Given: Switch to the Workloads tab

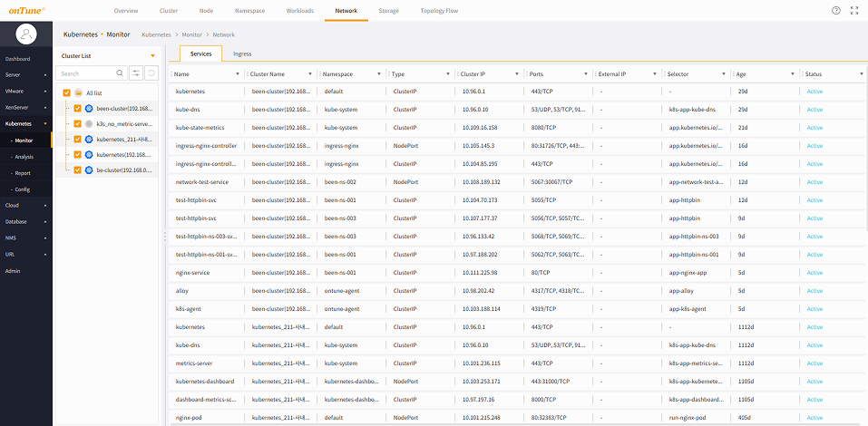Looking at the screenshot, I should coord(300,11).
